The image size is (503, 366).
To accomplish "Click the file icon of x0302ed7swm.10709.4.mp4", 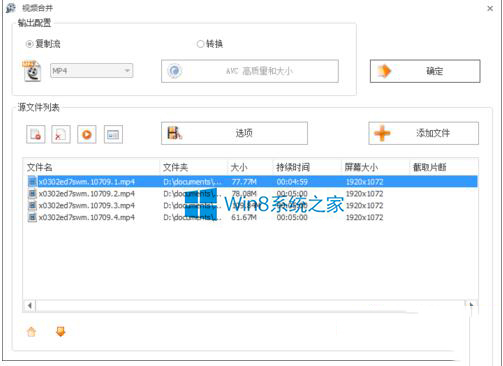I will (32, 217).
